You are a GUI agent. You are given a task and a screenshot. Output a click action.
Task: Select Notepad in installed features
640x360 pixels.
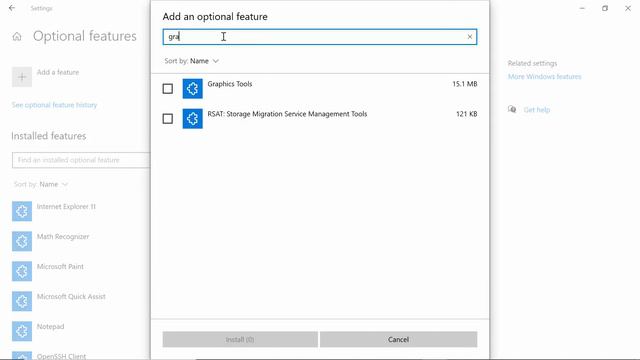coord(51,327)
